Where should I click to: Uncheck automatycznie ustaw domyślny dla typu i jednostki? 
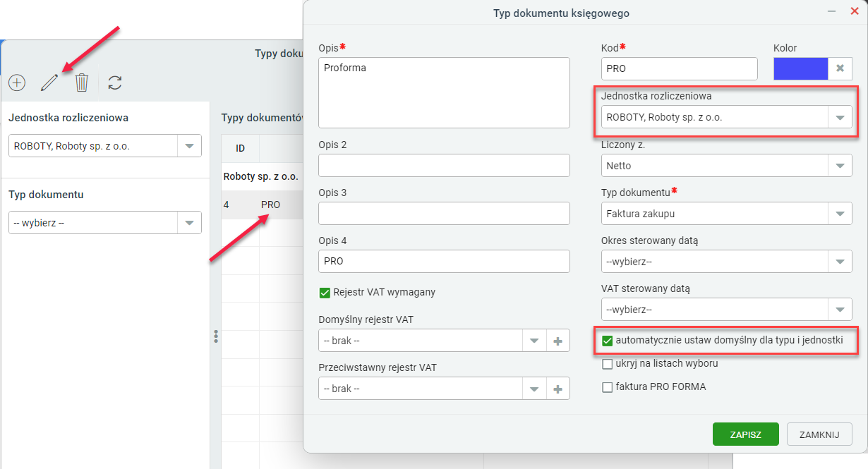[607, 341]
